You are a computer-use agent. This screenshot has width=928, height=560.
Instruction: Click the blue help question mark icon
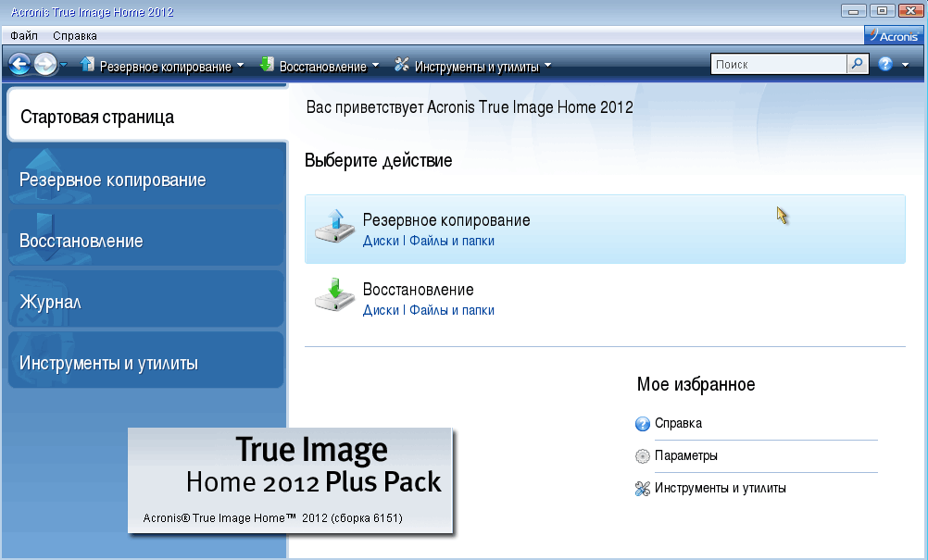885,65
